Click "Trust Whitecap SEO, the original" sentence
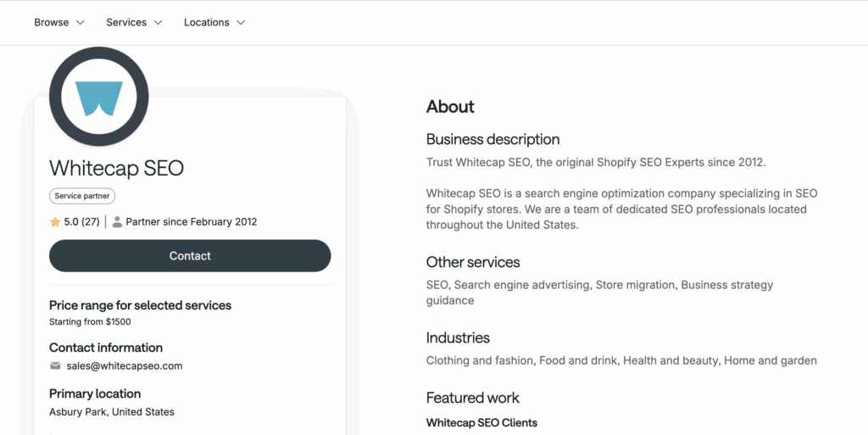The image size is (868, 435). [x=596, y=163]
